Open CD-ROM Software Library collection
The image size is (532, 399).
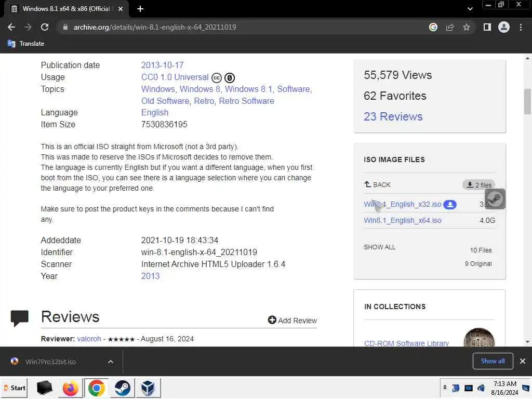(406, 343)
